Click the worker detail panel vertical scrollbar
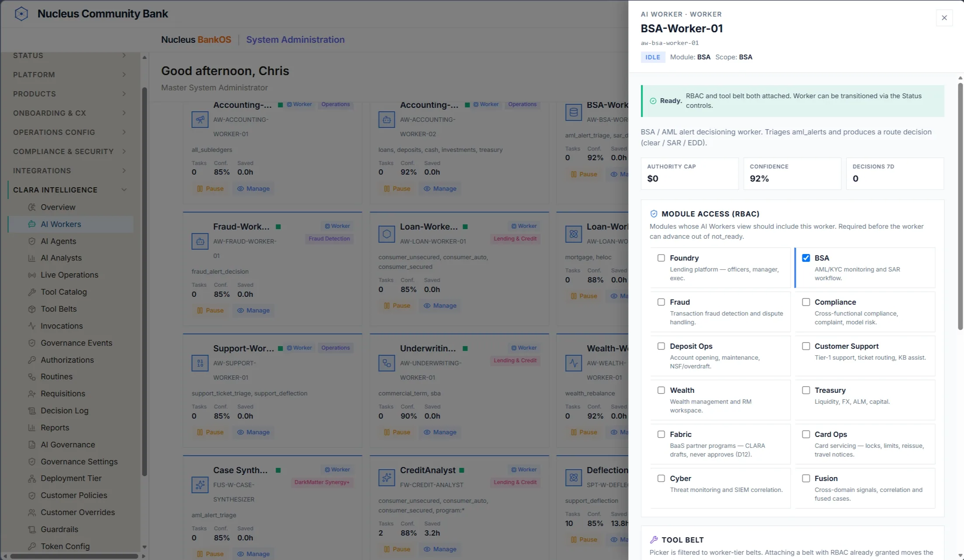 tap(960, 206)
